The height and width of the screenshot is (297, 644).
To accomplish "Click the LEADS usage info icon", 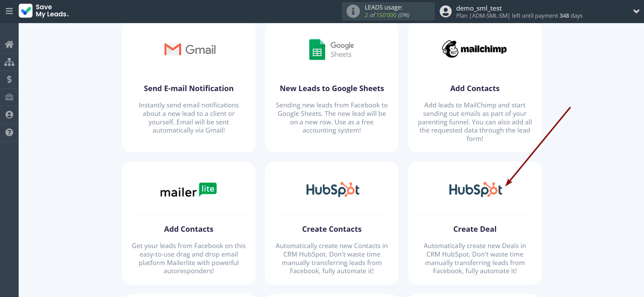I will coord(353,11).
